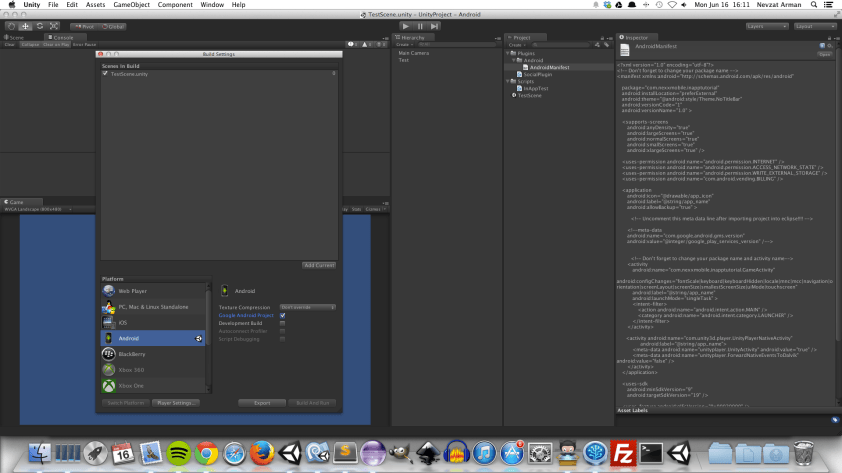Screen dimensions: 842x473
Task: Click the Project search field
Action: 561,45
